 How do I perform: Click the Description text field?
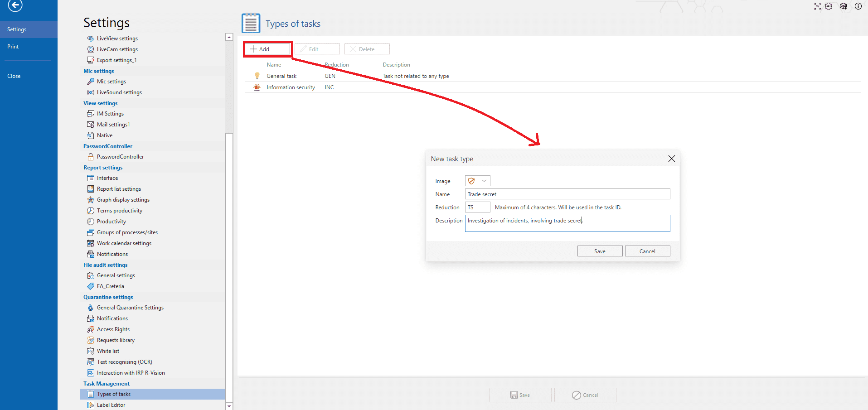click(567, 223)
